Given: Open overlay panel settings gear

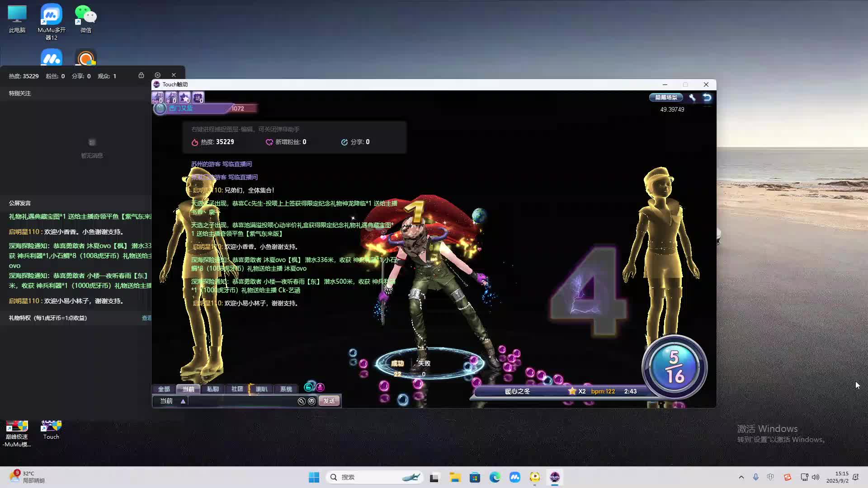Looking at the screenshot, I should point(157,75).
